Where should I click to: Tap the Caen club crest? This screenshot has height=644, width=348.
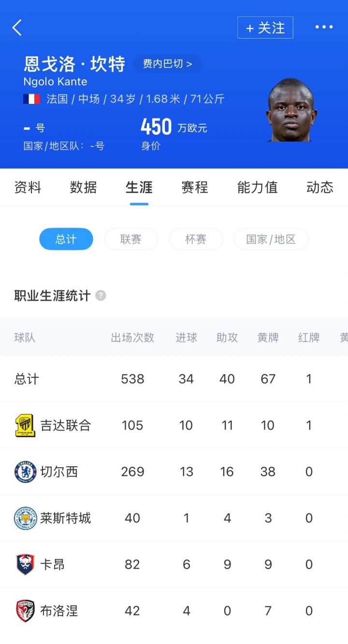coord(25,565)
